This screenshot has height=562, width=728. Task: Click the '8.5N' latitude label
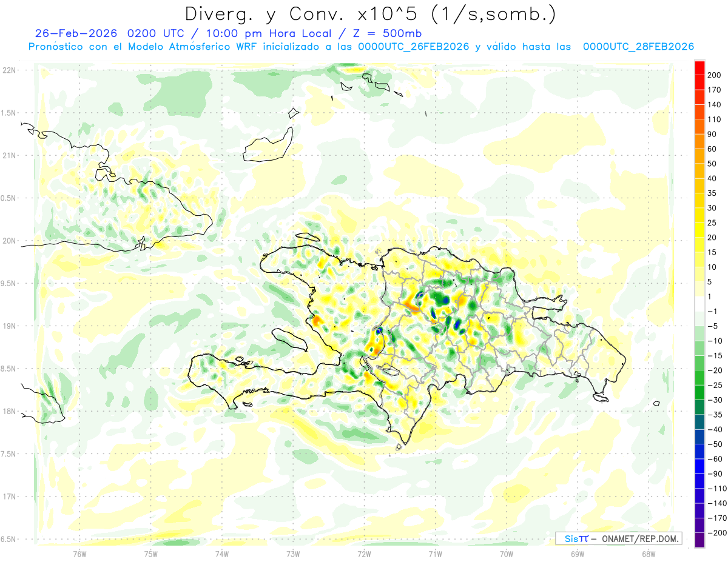point(9,369)
